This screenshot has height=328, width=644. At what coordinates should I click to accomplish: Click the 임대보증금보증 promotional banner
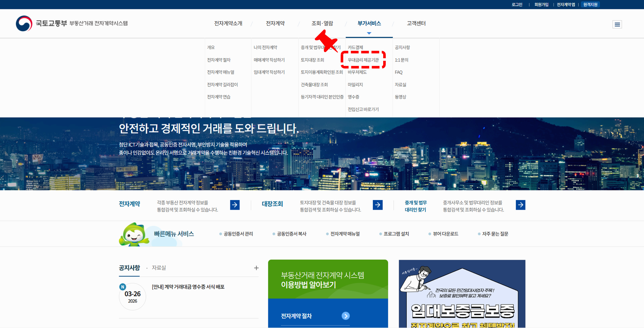tap(462, 294)
